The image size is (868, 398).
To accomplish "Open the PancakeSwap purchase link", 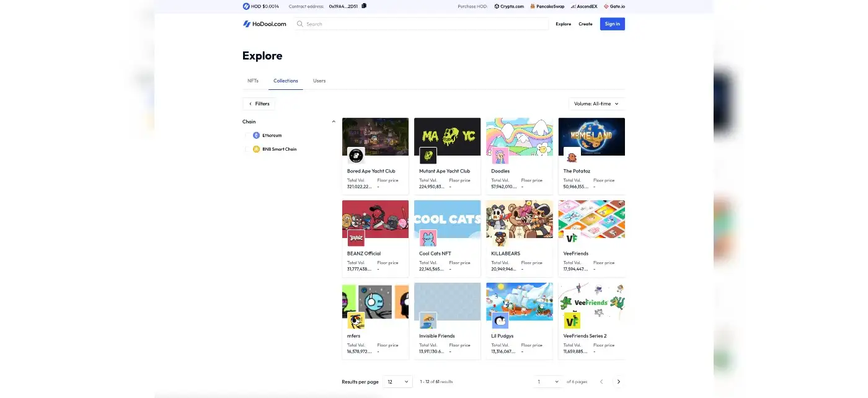I will 542,6.
